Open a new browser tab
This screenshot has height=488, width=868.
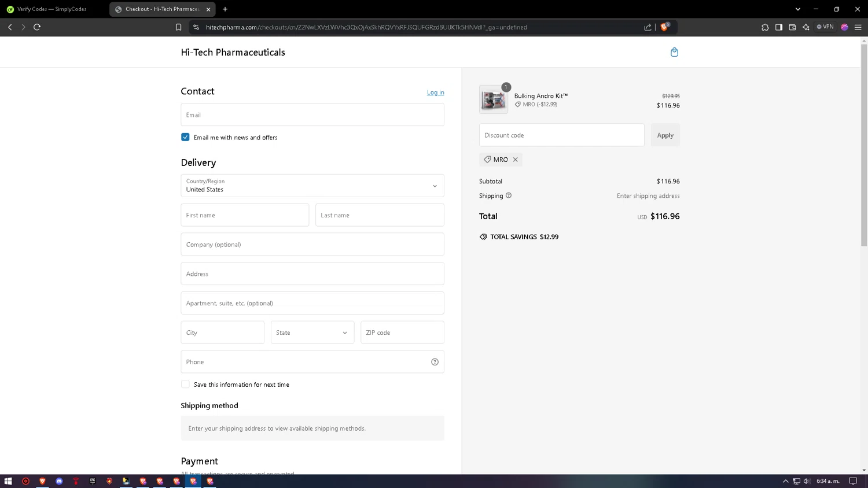click(225, 9)
